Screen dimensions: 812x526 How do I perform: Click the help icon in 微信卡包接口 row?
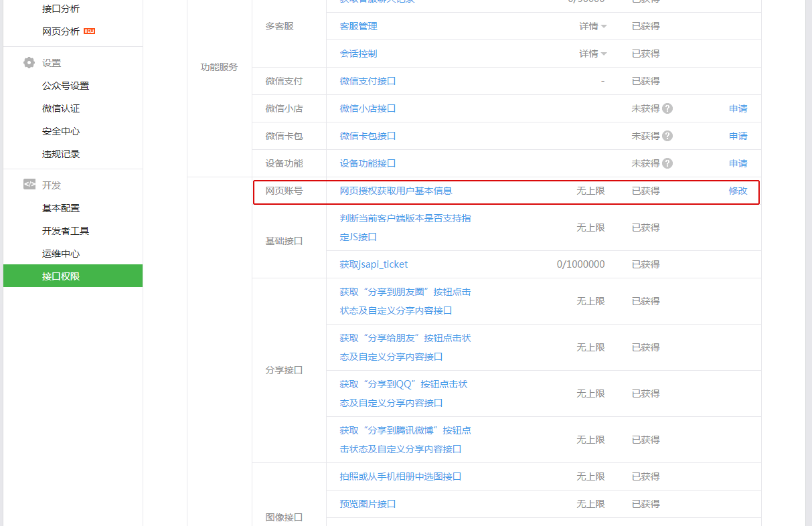coord(667,136)
